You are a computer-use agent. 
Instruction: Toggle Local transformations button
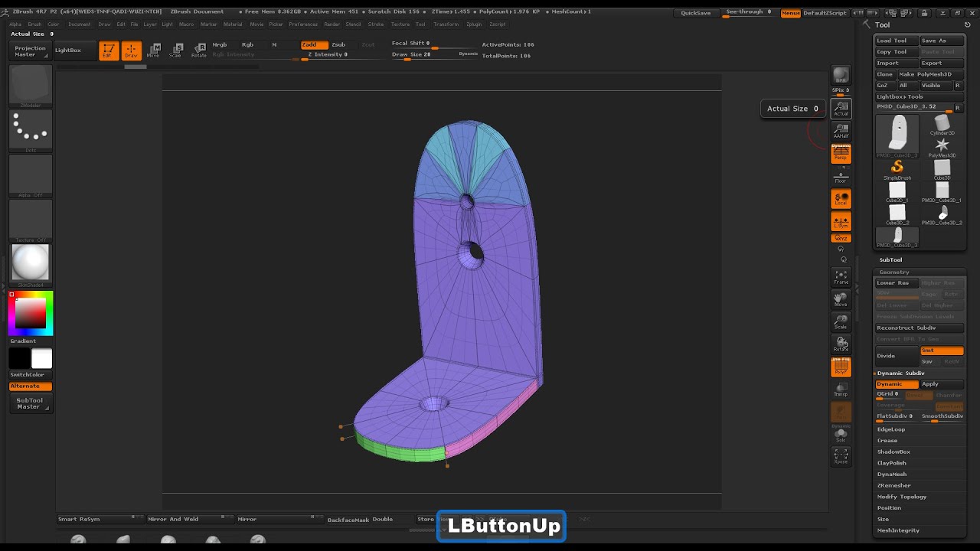coord(841,199)
